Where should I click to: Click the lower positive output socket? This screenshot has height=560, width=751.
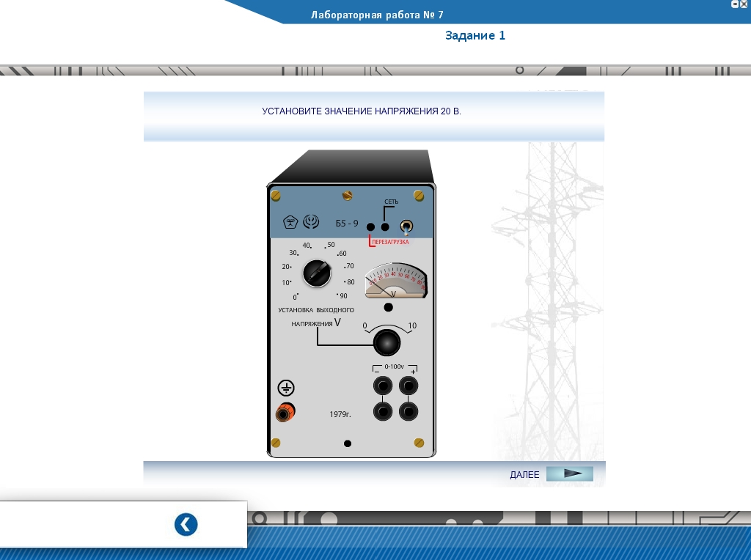pos(409,411)
